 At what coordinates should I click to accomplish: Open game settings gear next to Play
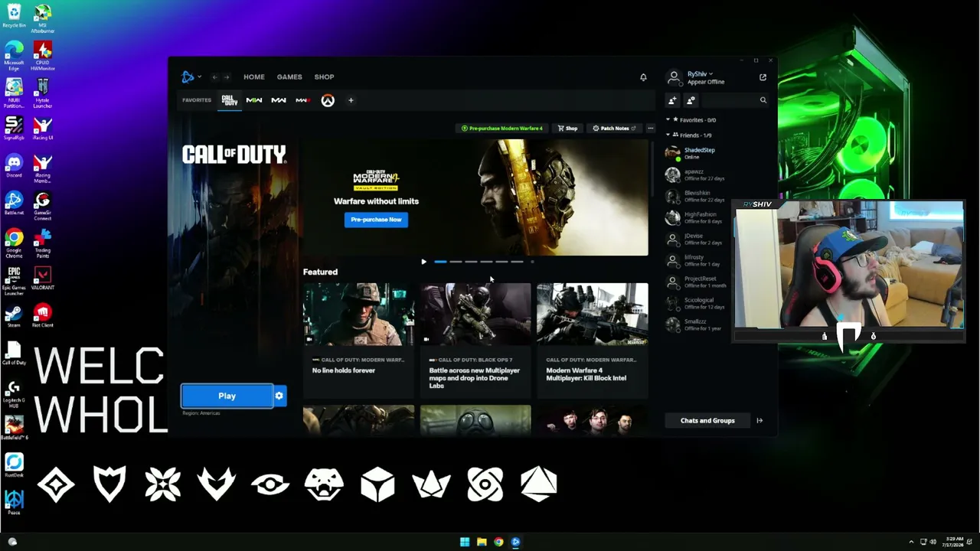[279, 396]
